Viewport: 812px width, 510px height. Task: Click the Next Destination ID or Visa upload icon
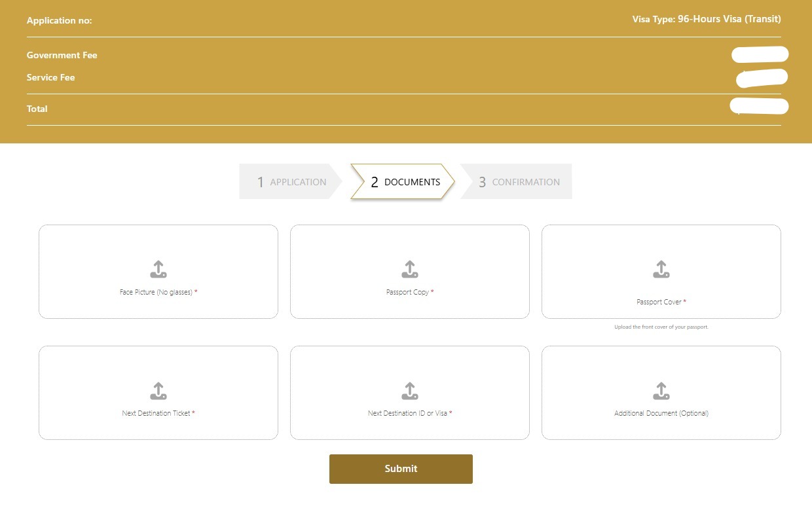coord(410,391)
